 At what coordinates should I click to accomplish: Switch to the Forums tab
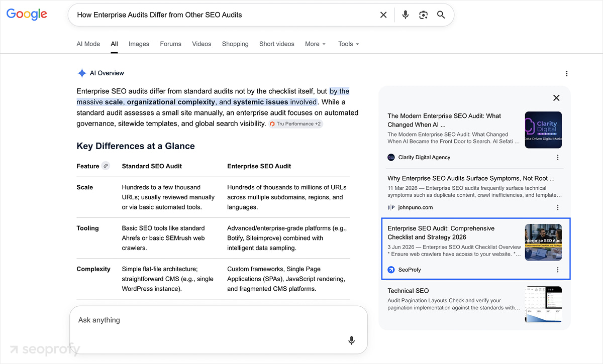point(171,44)
